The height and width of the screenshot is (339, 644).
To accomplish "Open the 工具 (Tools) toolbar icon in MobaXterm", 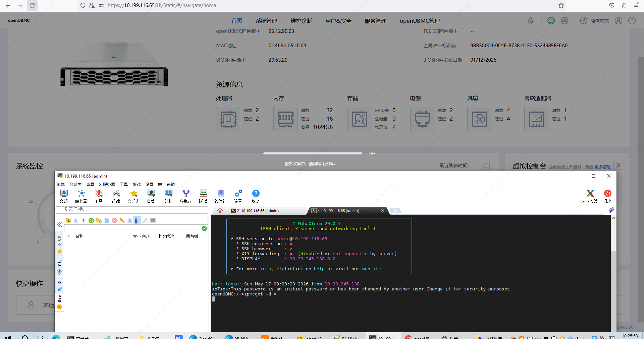I will pos(99,196).
